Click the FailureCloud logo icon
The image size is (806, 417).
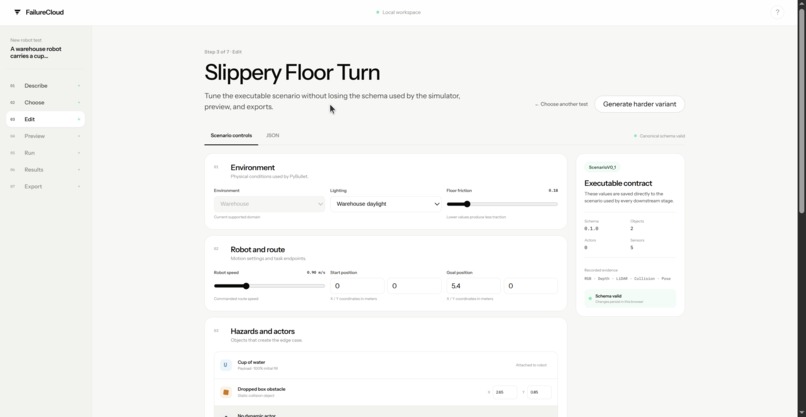[17, 12]
